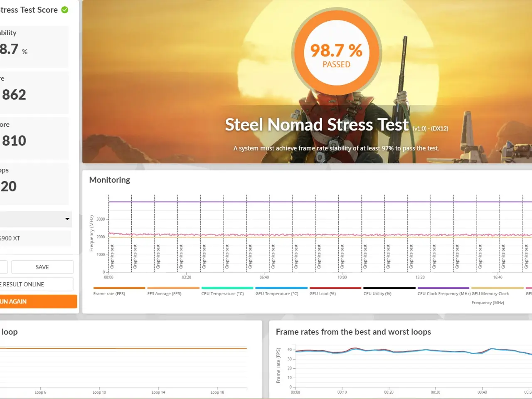Click the 862 score value
The width and height of the screenshot is (532, 399).
point(14,95)
